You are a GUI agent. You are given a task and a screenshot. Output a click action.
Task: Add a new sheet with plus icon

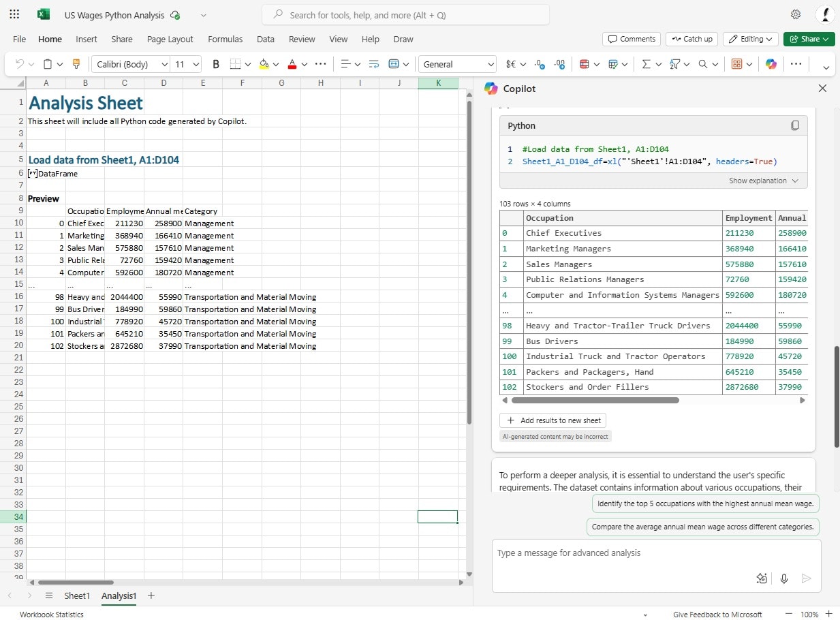pos(151,595)
